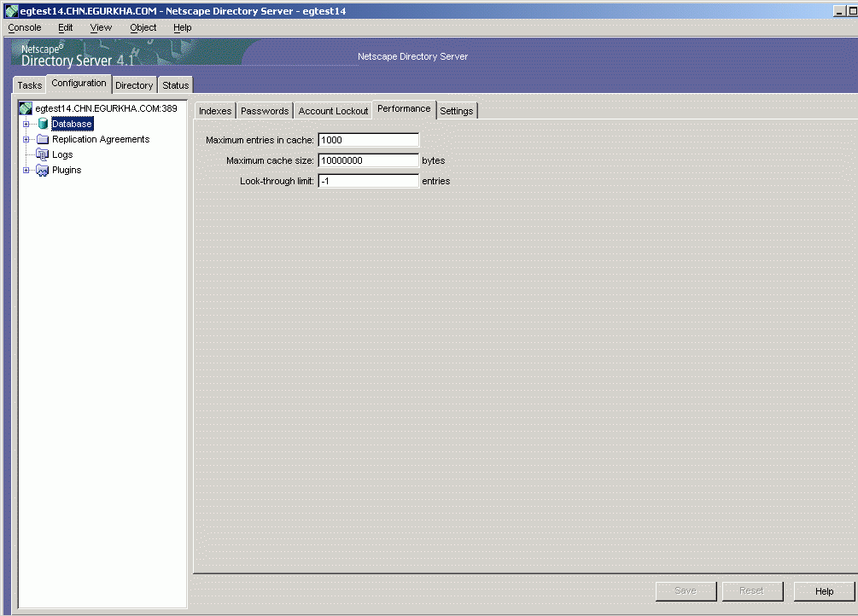Image resolution: width=858 pixels, height=616 pixels.
Task: Select the Configuration tab
Action: pyautogui.click(x=79, y=83)
